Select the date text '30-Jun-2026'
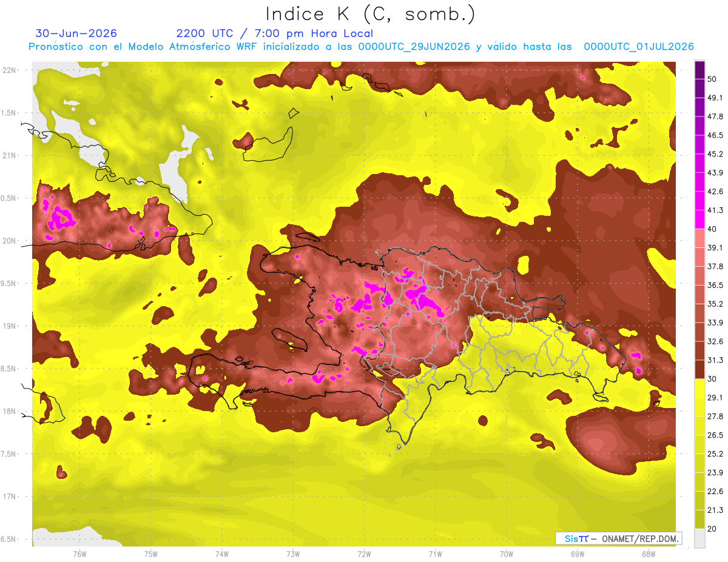The width and height of the screenshot is (728, 562). (76, 33)
